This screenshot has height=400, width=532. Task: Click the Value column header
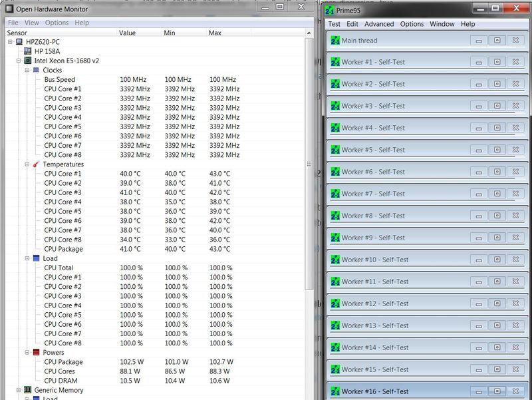tap(140, 33)
